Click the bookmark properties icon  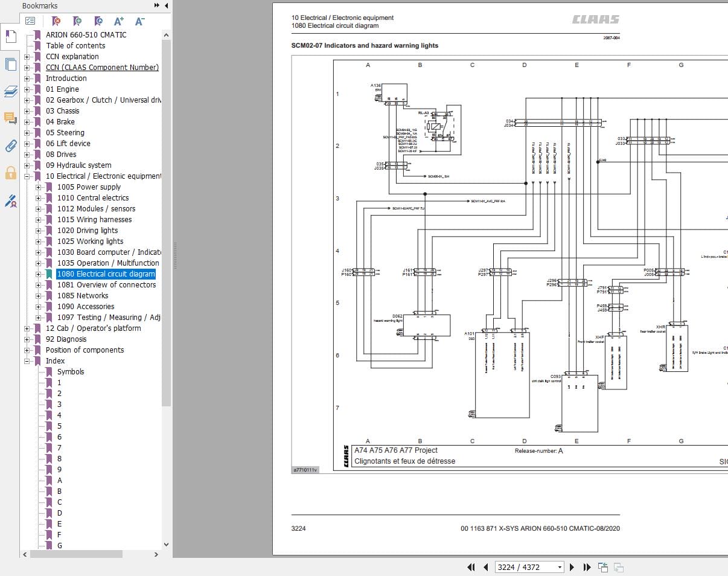pyautogui.click(x=98, y=21)
